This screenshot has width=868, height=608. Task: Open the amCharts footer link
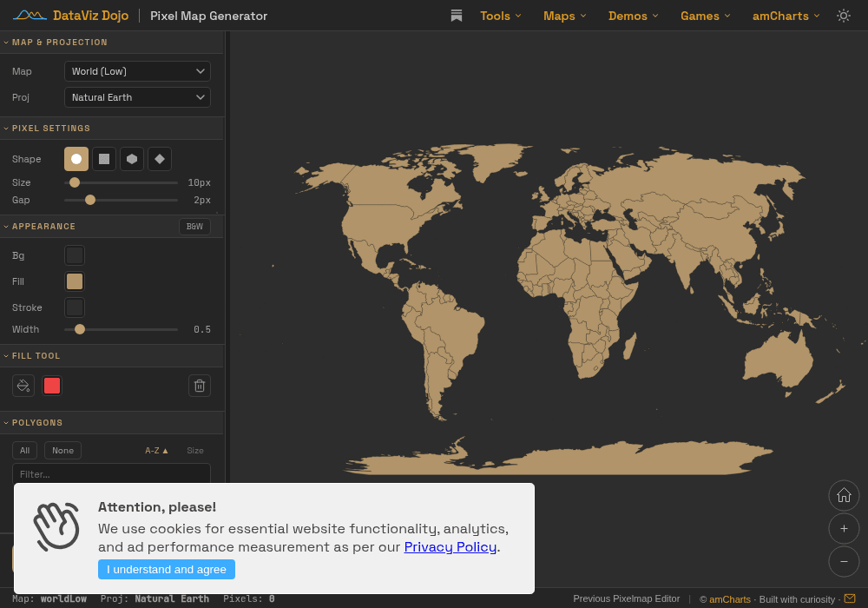click(730, 599)
